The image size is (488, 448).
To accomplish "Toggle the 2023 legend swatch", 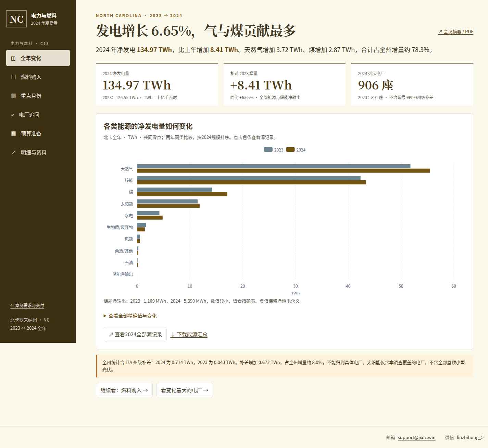I will click(x=268, y=149).
